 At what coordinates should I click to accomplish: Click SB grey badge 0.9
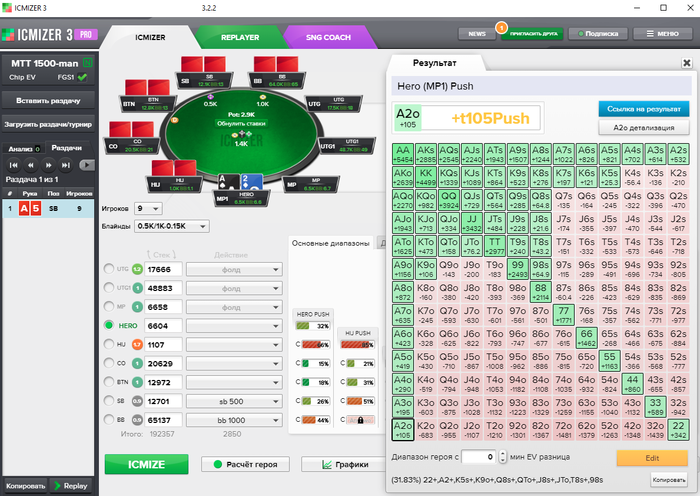[137, 401]
